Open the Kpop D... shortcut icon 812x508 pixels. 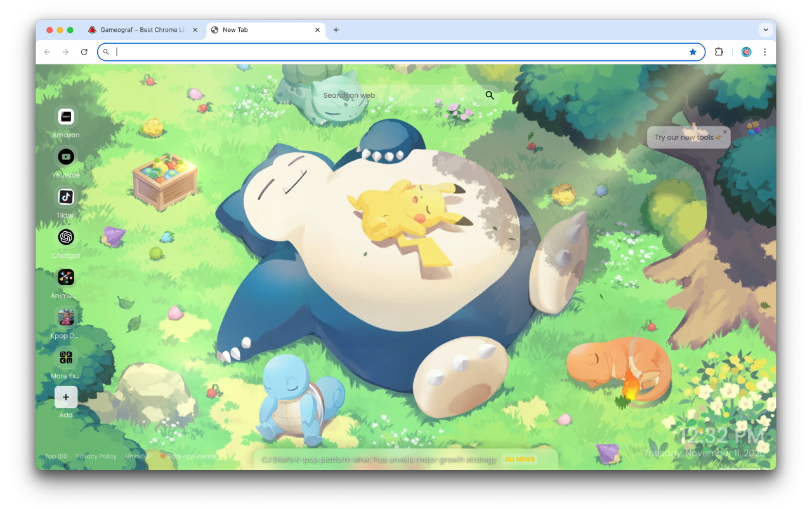(66, 317)
